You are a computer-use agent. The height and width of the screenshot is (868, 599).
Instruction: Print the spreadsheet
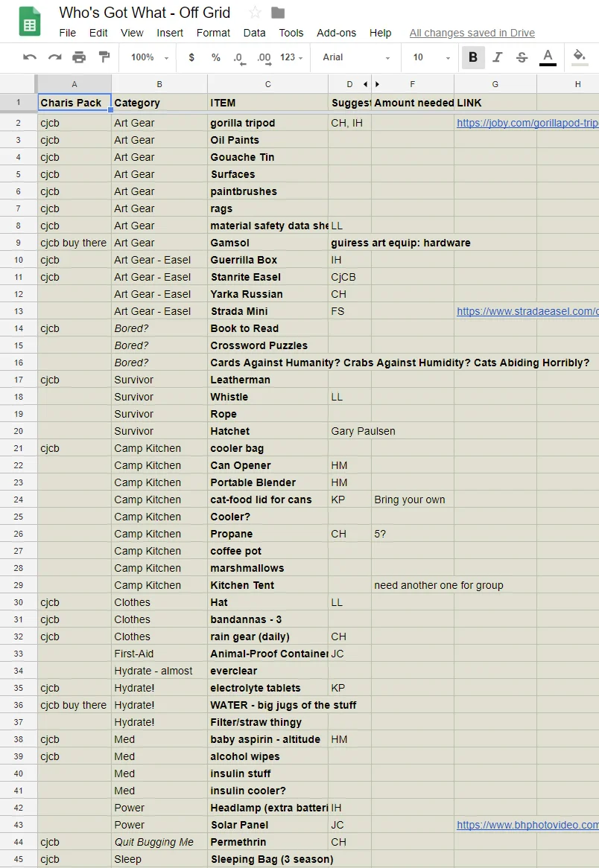79,57
